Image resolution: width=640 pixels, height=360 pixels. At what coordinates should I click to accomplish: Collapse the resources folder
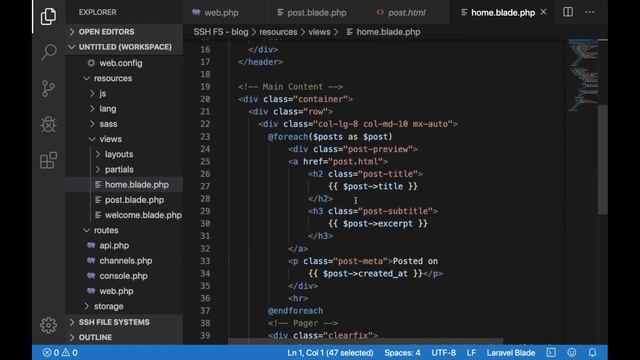pos(86,78)
